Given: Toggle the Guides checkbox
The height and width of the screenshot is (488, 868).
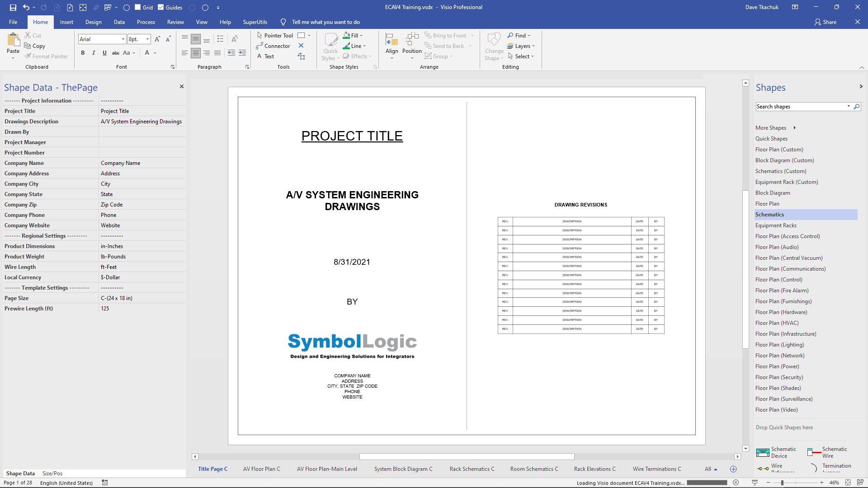Looking at the screenshot, I should (160, 7).
